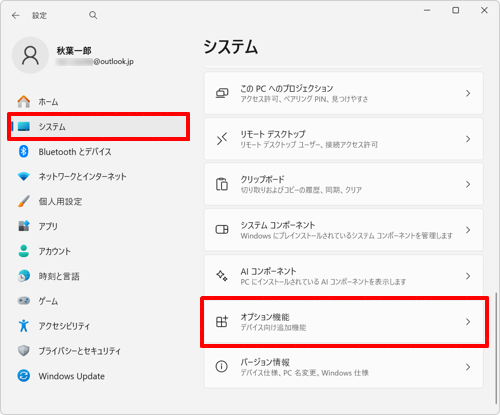Click the Privacy shield icon
500x415 pixels.
pos(24,350)
